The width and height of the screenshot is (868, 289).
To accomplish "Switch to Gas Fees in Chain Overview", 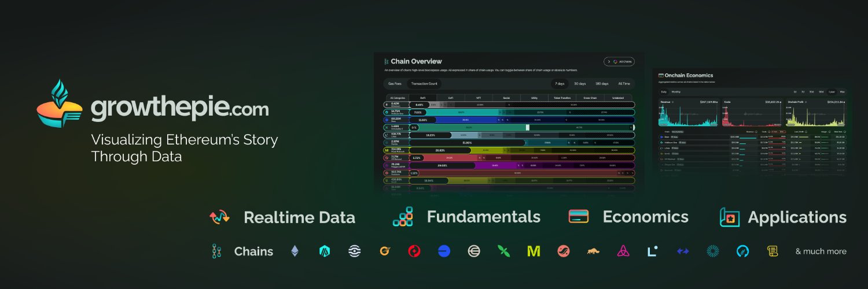I will tap(395, 84).
